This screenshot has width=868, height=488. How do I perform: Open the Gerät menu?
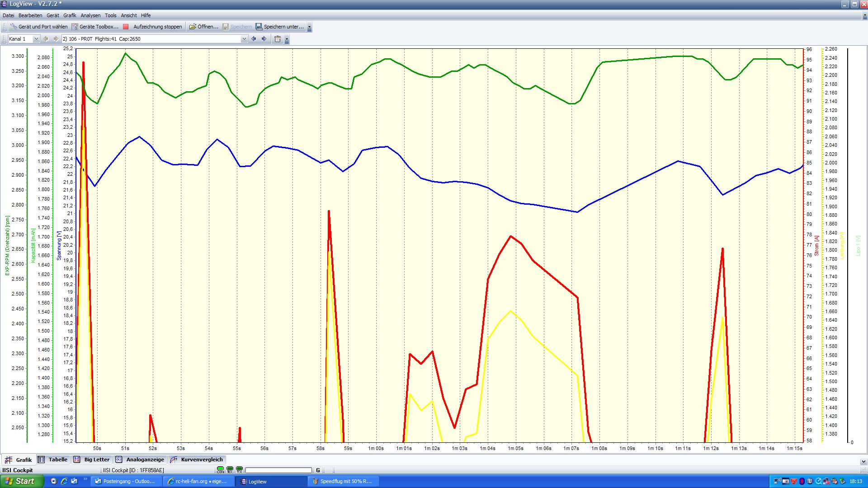(52, 15)
